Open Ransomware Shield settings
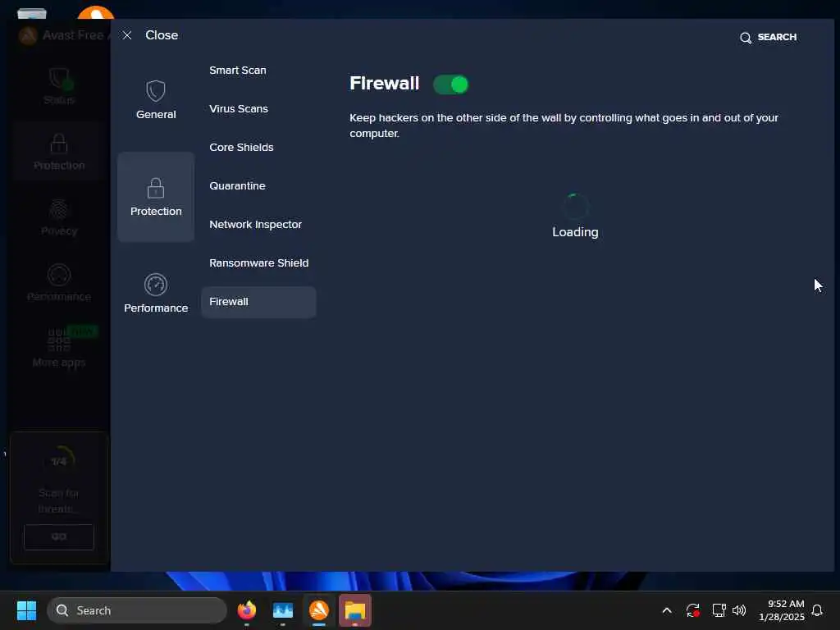The image size is (840, 630). [x=258, y=263]
